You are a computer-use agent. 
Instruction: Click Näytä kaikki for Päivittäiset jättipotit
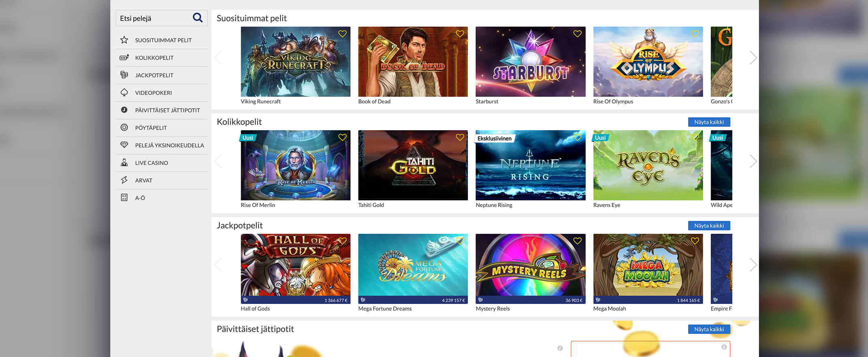709,329
